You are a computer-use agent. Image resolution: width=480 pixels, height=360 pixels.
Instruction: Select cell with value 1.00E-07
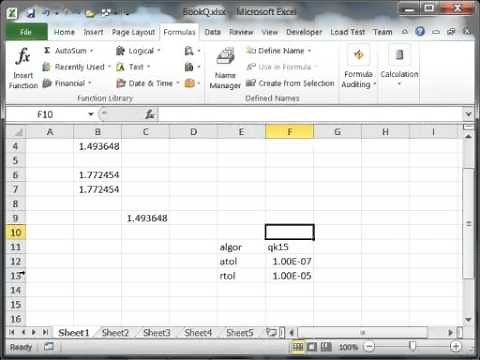(290, 261)
